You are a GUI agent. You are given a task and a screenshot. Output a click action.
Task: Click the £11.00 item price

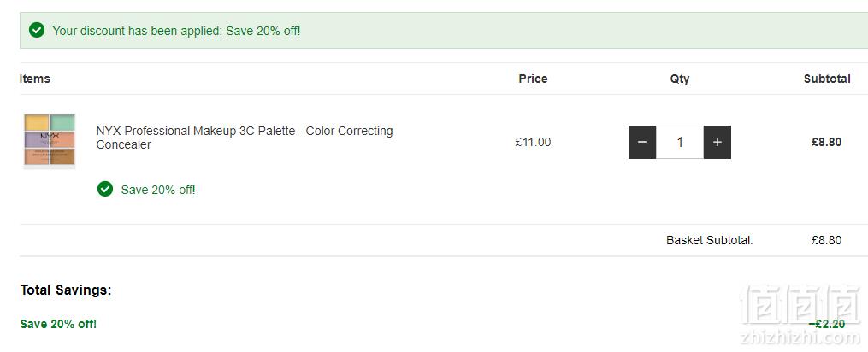533,142
